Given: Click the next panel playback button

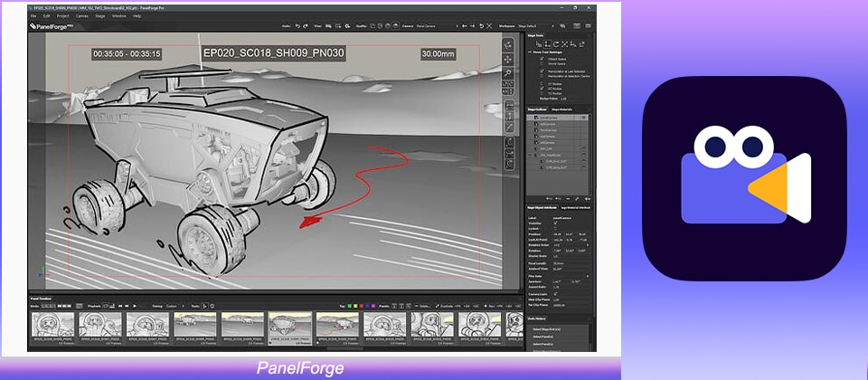Looking at the screenshot, I should 127,305.
